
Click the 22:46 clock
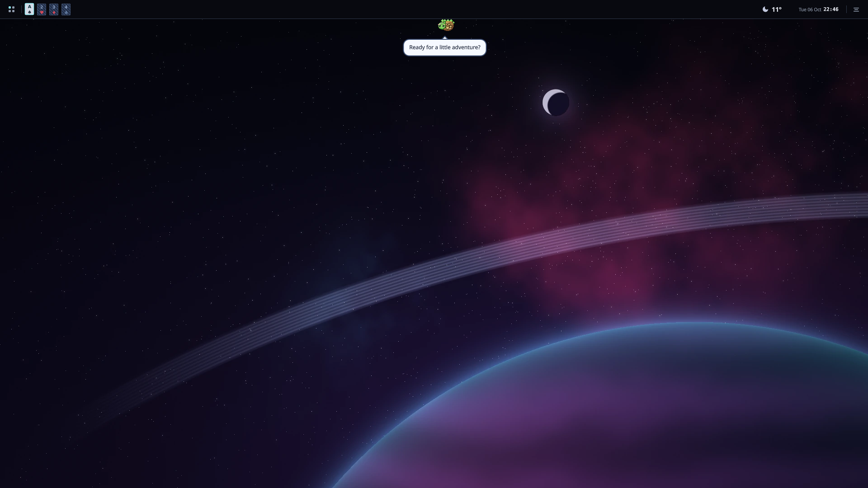tap(831, 9)
